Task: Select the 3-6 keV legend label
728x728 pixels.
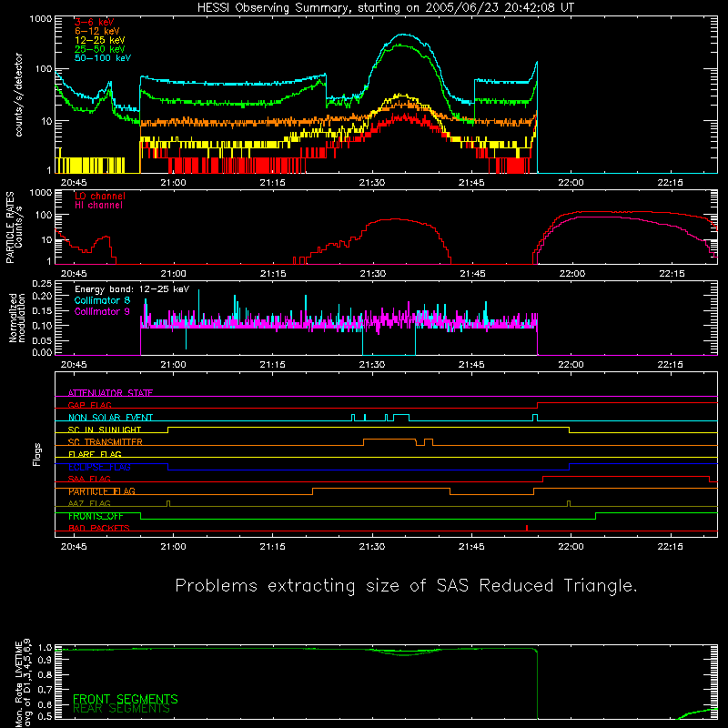Action: [95, 22]
